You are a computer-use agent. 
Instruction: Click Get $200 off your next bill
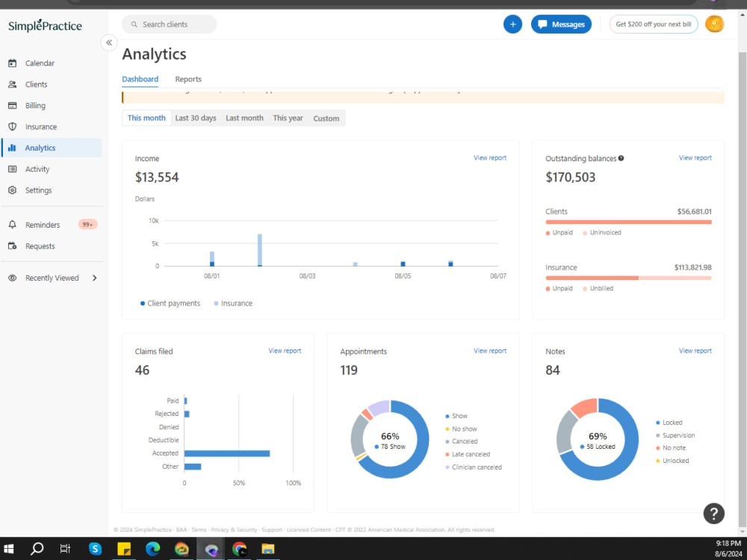point(653,25)
